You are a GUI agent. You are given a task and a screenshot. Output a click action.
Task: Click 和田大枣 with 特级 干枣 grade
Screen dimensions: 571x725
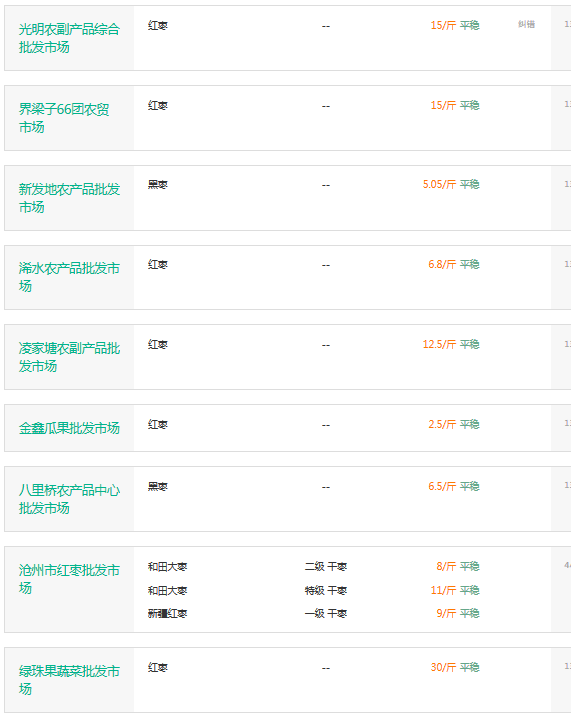coord(167,590)
